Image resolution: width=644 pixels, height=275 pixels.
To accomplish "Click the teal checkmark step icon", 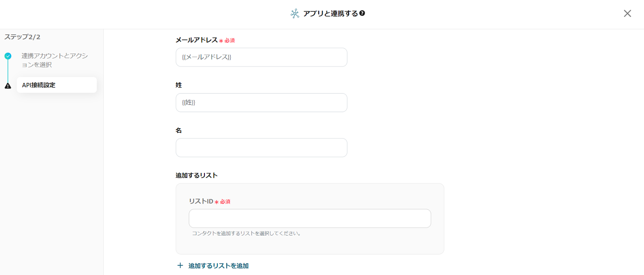I will (x=8, y=56).
